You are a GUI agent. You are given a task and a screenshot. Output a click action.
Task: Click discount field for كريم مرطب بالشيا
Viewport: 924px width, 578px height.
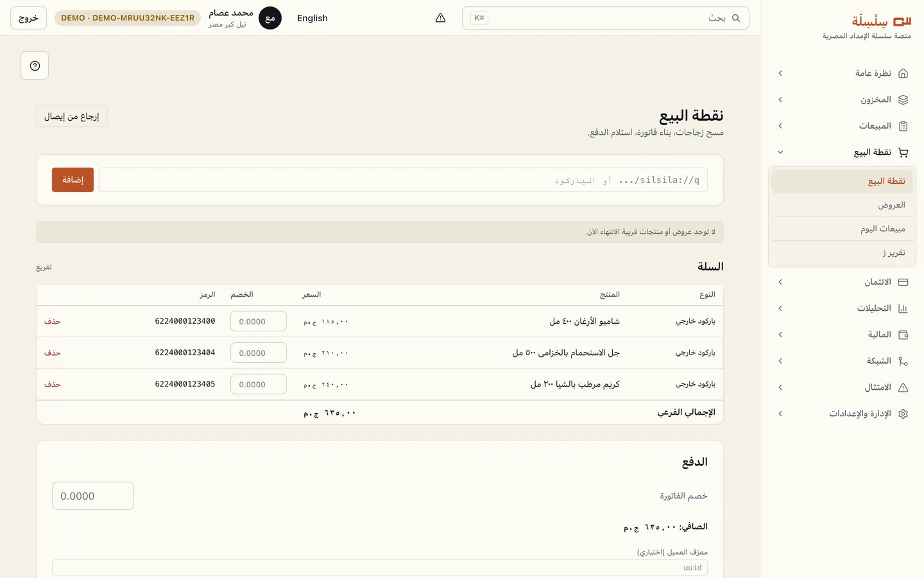tap(259, 384)
